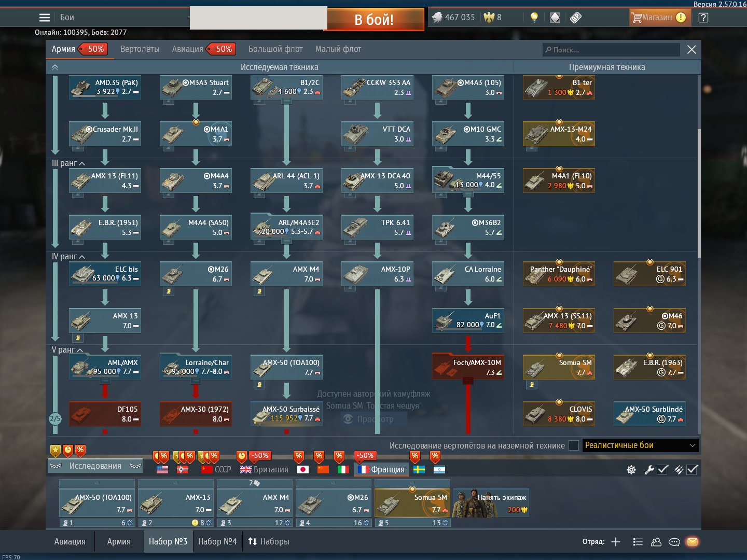This screenshot has height=560, width=747.
Task: Select the E.B.R. (1963) premium vehicle
Action: click(x=649, y=367)
